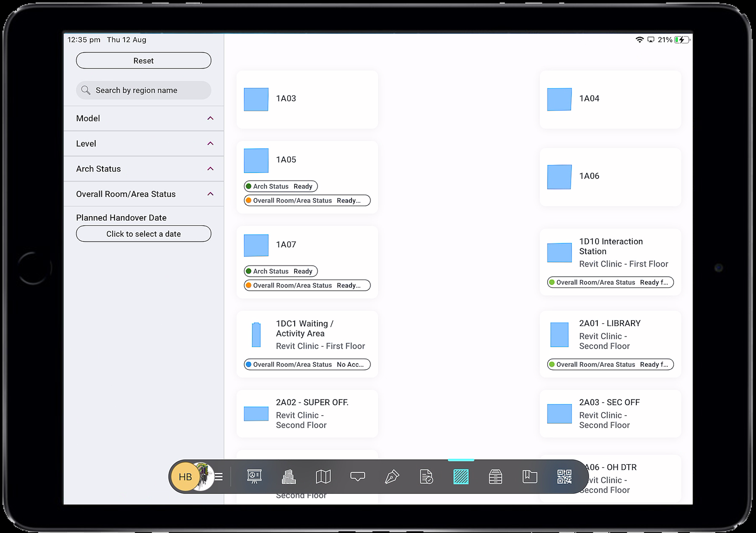
Task: Open the 3D building model icon
Action: click(289, 476)
